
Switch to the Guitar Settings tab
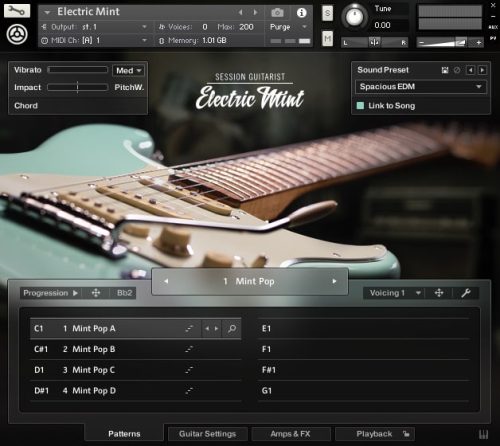pyautogui.click(x=208, y=434)
